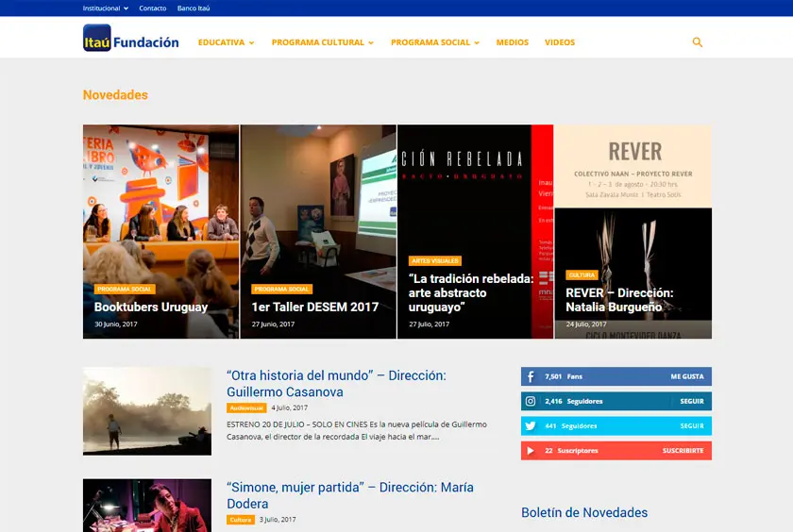Open REVER – Dirección: Natalia Burgueño article
Image resolution: width=793 pixels, height=532 pixels.
[x=619, y=300]
